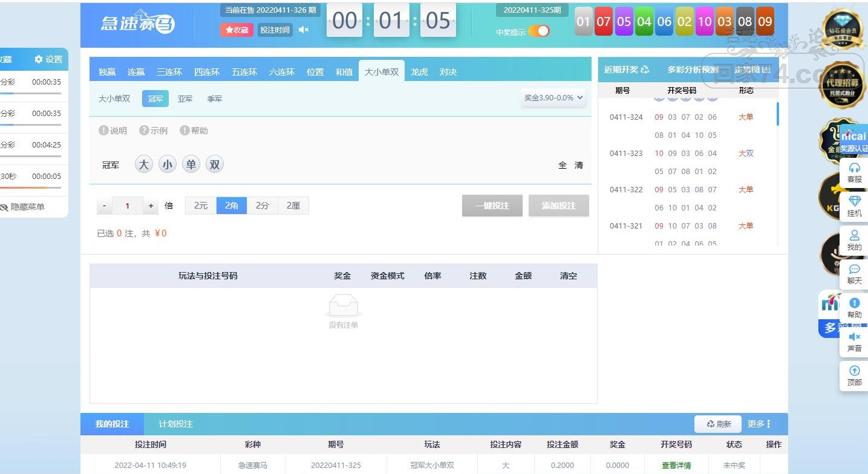Pick the 双 bet ball
The width and height of the screenshot is (868, 474).
point(215,164)
